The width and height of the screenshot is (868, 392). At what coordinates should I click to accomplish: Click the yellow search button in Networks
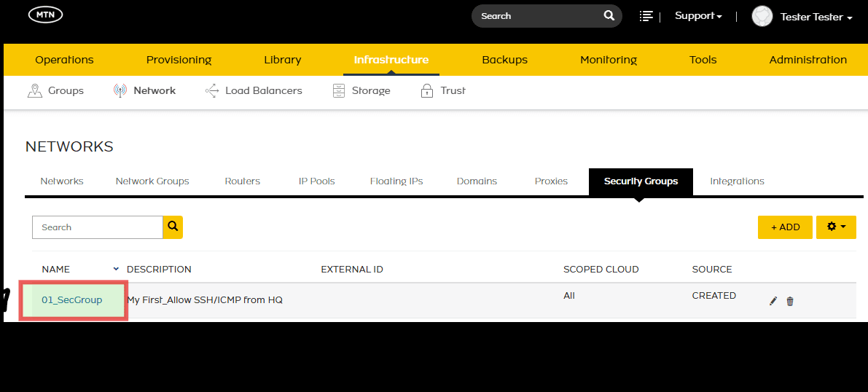tap(173, 227)
